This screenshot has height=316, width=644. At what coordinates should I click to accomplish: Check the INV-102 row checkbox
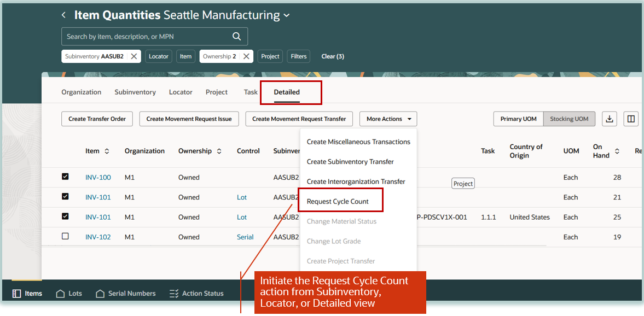coord(65,236)
